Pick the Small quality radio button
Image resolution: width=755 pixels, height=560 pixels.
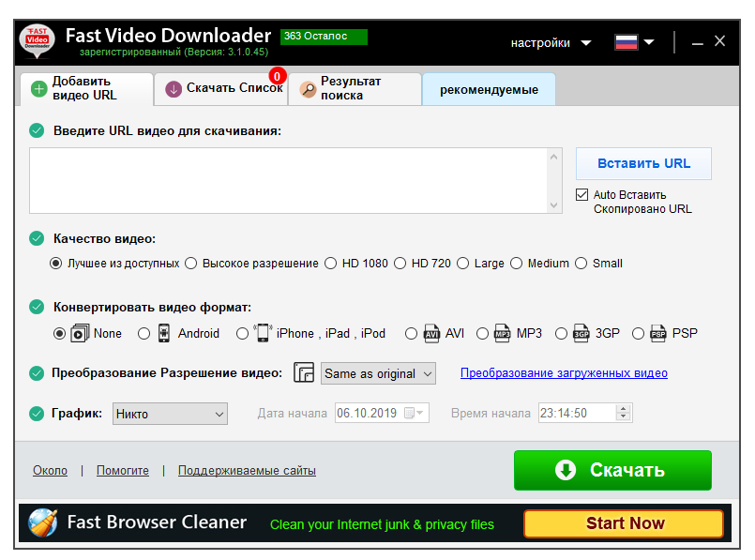(581, 264)
